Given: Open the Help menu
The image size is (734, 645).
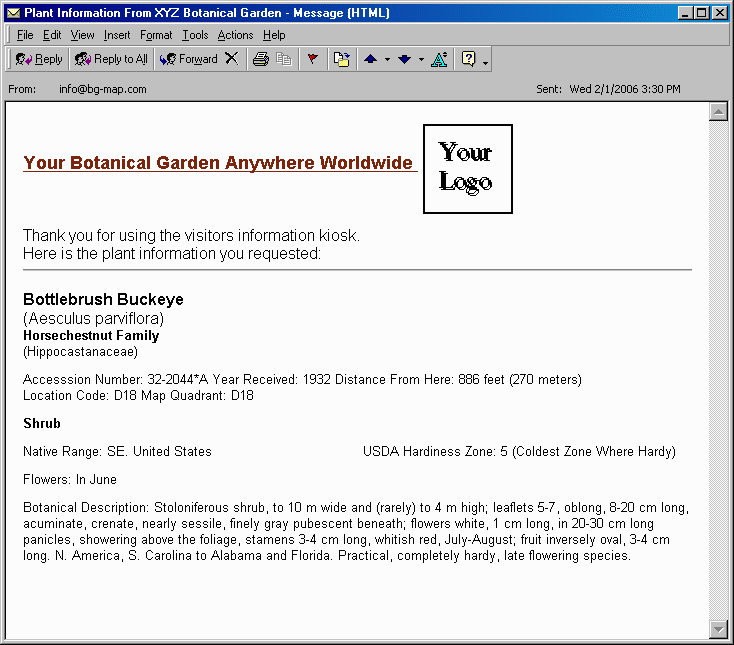Looking at the screenshot, I should (274, 35).
